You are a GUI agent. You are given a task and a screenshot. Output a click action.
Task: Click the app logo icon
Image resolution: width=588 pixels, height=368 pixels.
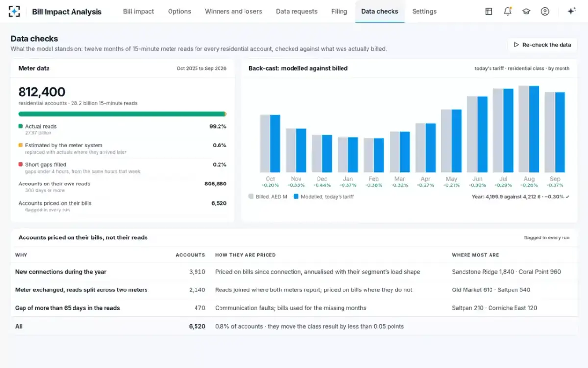(x=15, y=11)
